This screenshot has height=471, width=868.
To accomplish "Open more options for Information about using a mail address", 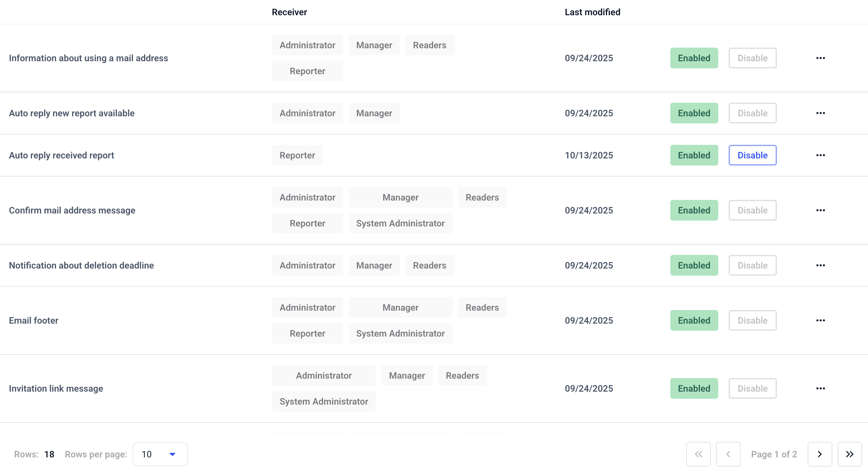I will click(x=820, y=58).
